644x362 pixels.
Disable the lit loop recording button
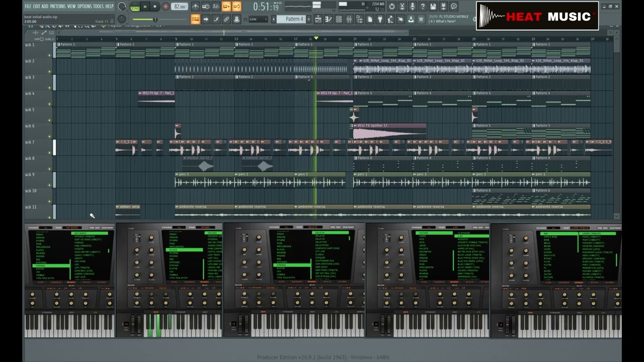236,7
